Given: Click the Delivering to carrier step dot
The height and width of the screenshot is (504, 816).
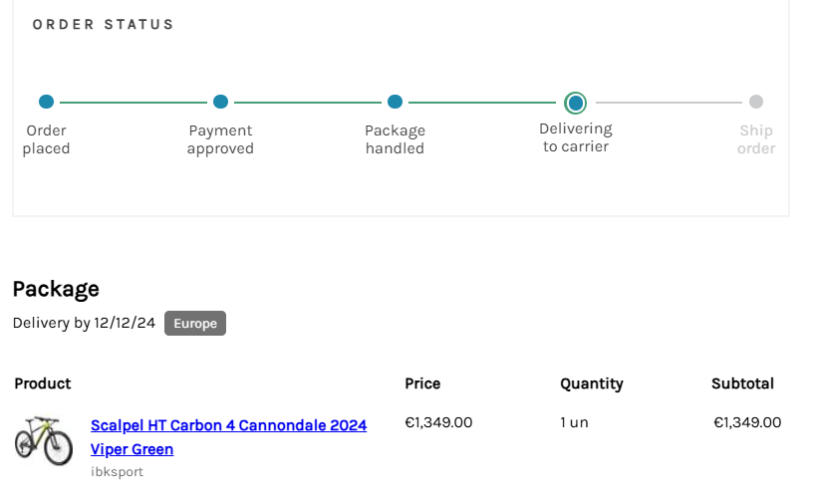Looking at the screenshot, I should (x=575, y=103).
